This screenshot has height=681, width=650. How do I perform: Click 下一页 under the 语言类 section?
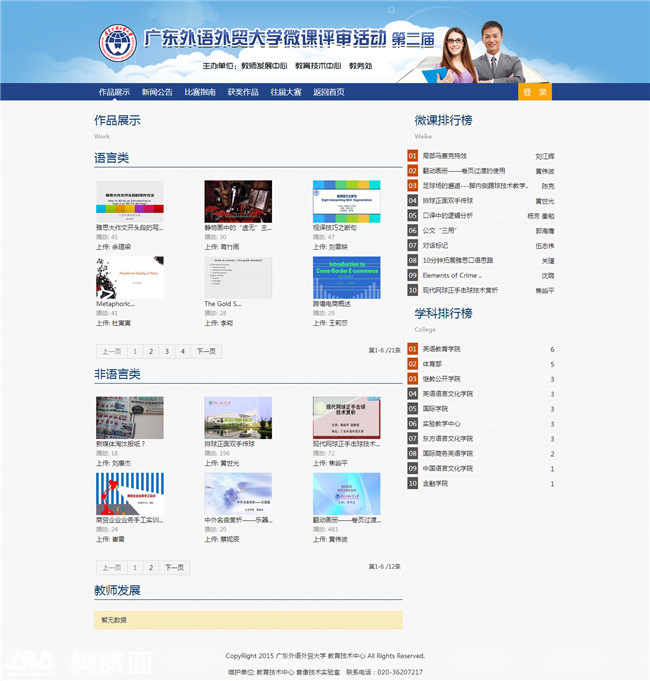point(205,351)
